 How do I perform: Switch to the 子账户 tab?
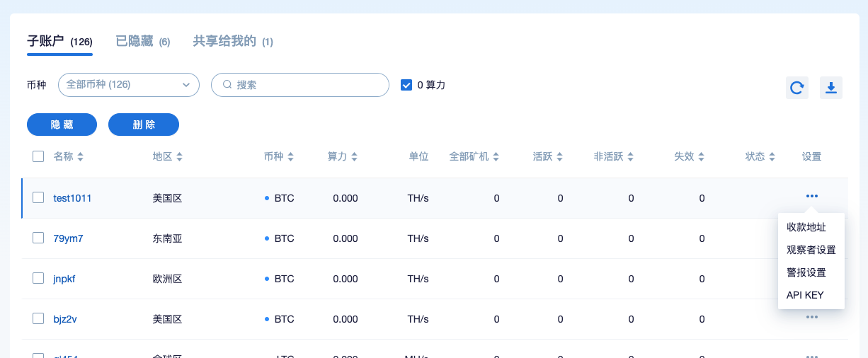tap(59, 42)
